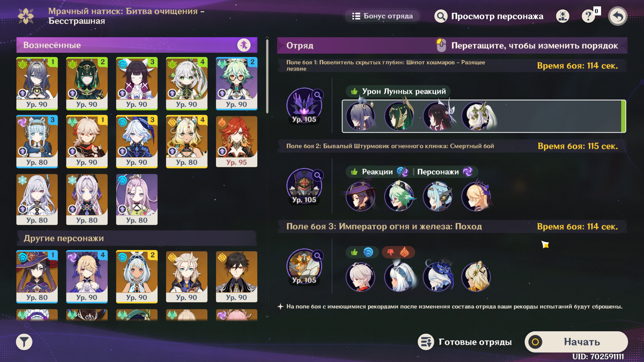Select the Поле боя 3 header row

coord(452,227)
